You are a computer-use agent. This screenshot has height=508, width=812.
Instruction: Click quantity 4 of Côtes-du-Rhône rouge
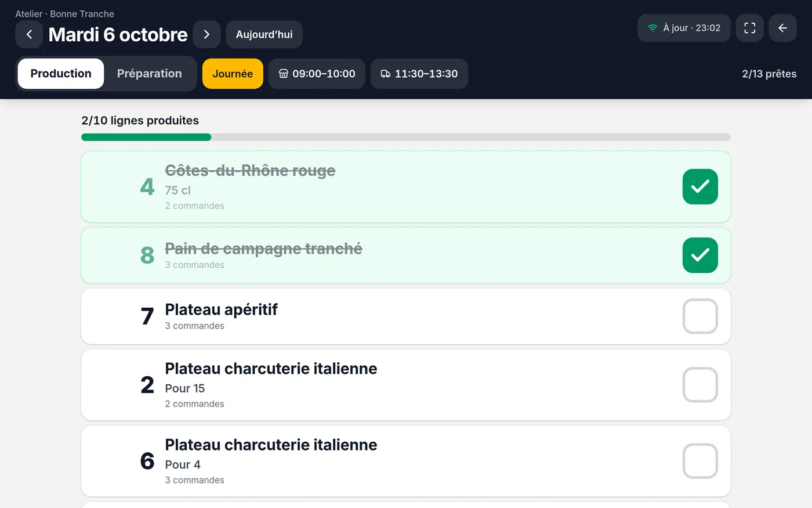[x=147, y=187]
